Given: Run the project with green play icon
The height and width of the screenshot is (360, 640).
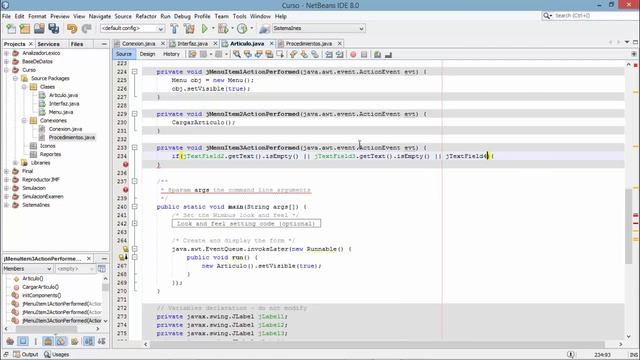Looking at the screenshot, I should (204, 29).
